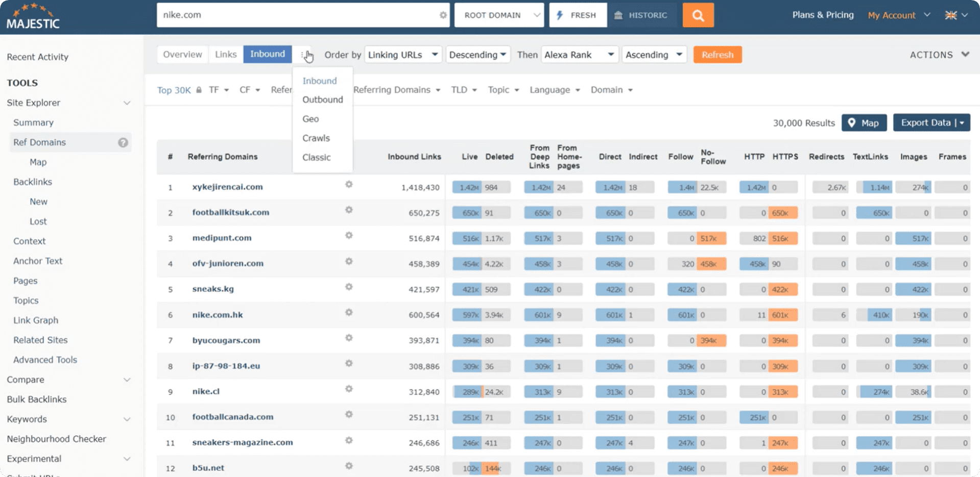Click gear icon for ofv-junioren.com row
This screenshot has width=980, height=477.
coord(349,261)
